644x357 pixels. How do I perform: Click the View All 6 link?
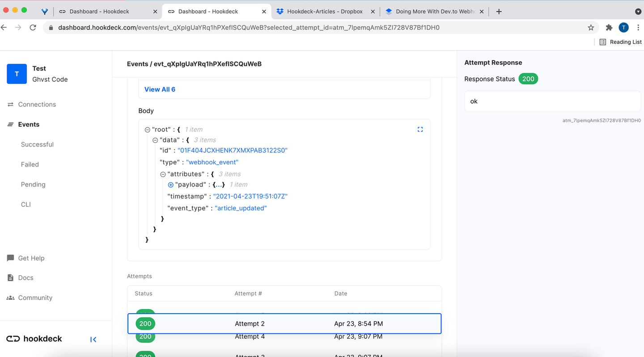[x=160, y=89]
